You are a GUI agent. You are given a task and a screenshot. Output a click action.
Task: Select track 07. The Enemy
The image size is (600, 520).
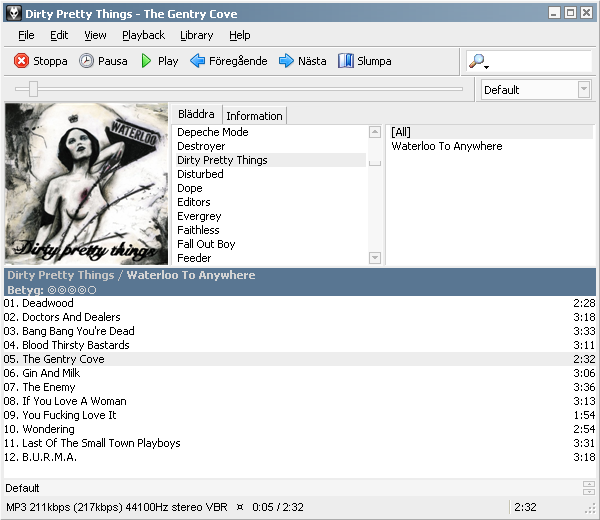coord(300,387)
